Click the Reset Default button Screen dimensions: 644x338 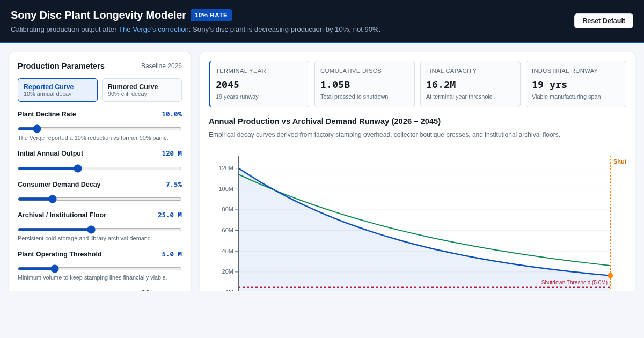[x=604, y=21]
